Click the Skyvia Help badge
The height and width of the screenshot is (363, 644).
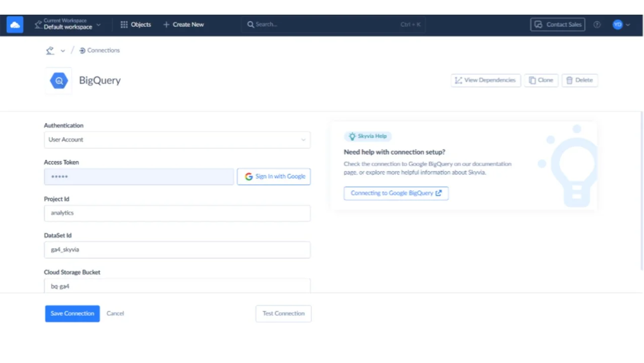368,136
